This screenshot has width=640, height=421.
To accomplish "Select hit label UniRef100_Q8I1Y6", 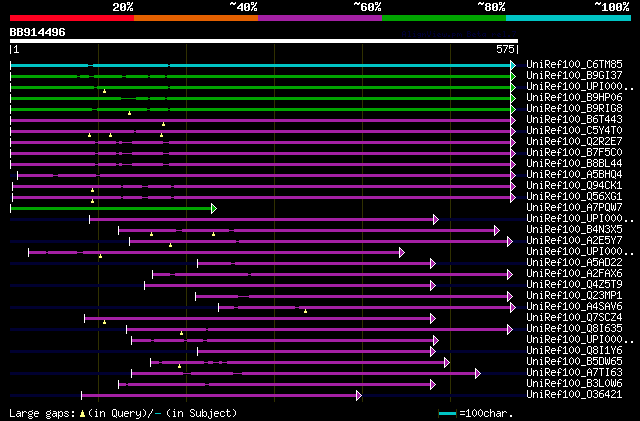I will point(574,350).
